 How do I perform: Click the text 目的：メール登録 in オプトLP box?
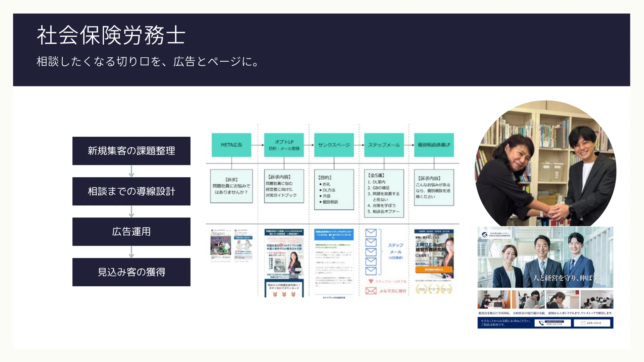point(284,148)
